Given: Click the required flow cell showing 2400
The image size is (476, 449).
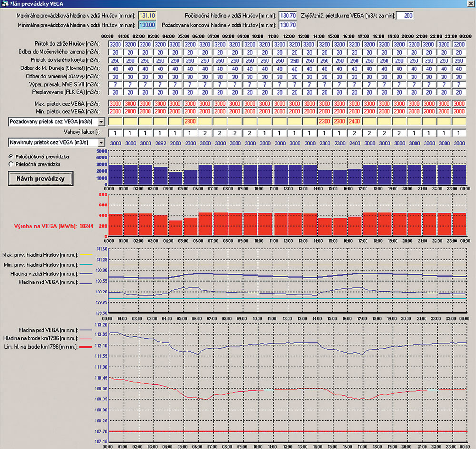Looking at the screenshot, I should coord(354,122).
